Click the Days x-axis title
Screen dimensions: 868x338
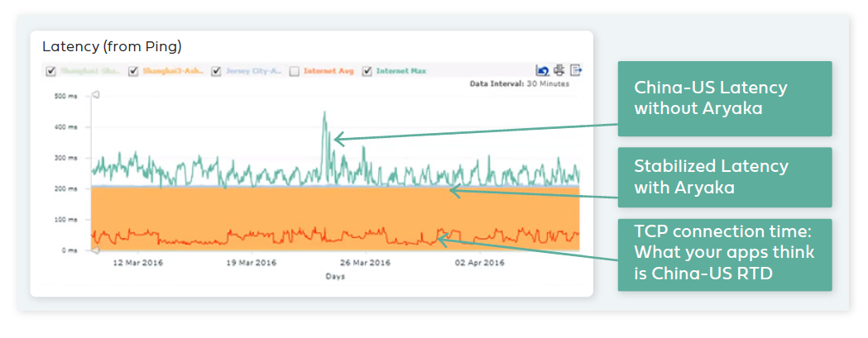pyautogui.click(x=335, y=276)
